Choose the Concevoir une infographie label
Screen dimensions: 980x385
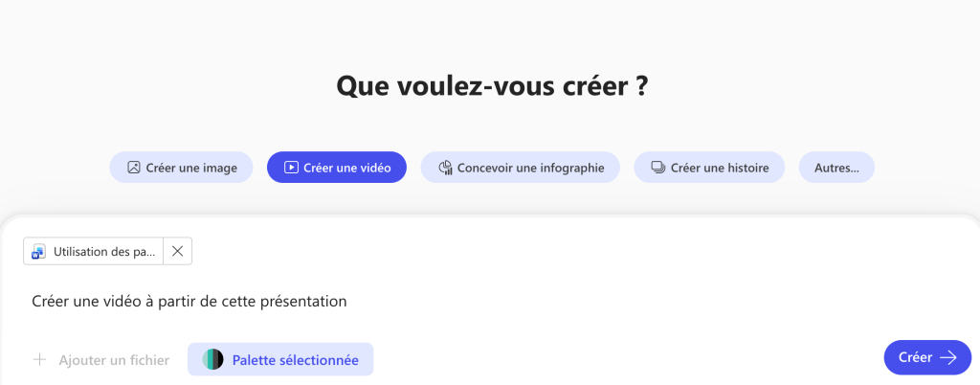[530, 168]
